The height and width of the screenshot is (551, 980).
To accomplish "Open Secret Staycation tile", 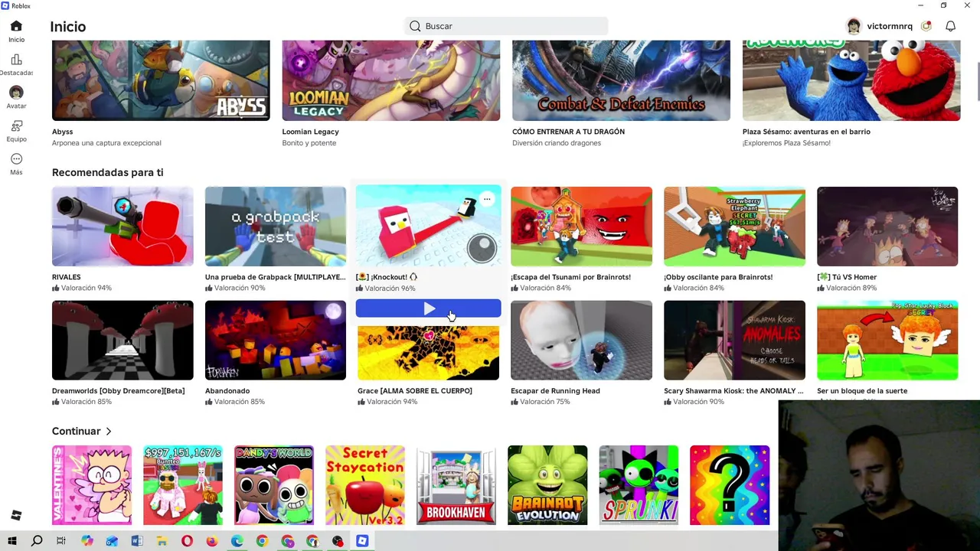I will pos(365,485).
